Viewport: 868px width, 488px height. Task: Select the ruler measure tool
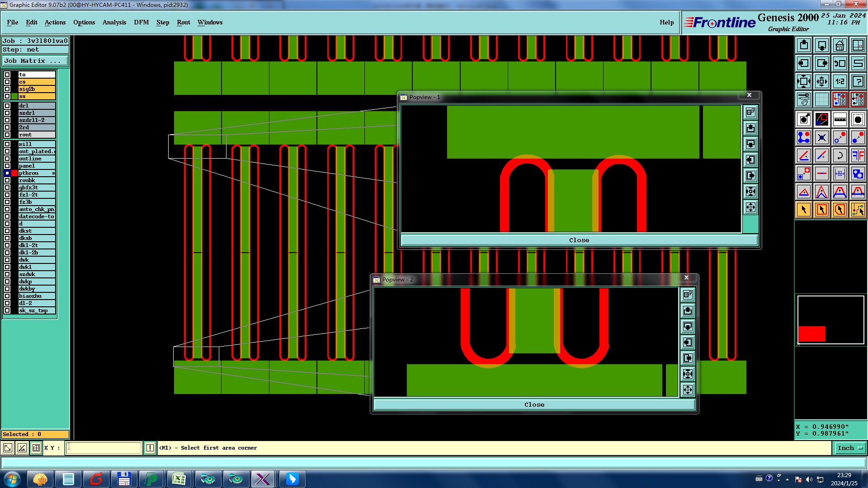840,119
